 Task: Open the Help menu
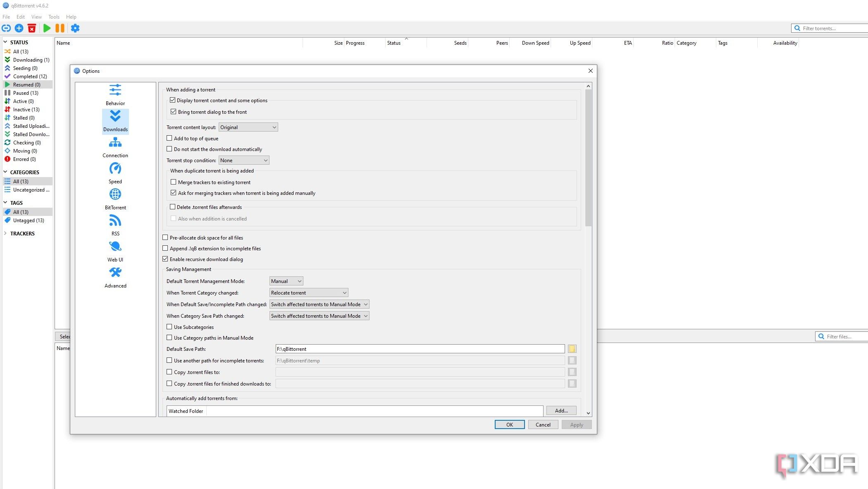pos(71,17)
